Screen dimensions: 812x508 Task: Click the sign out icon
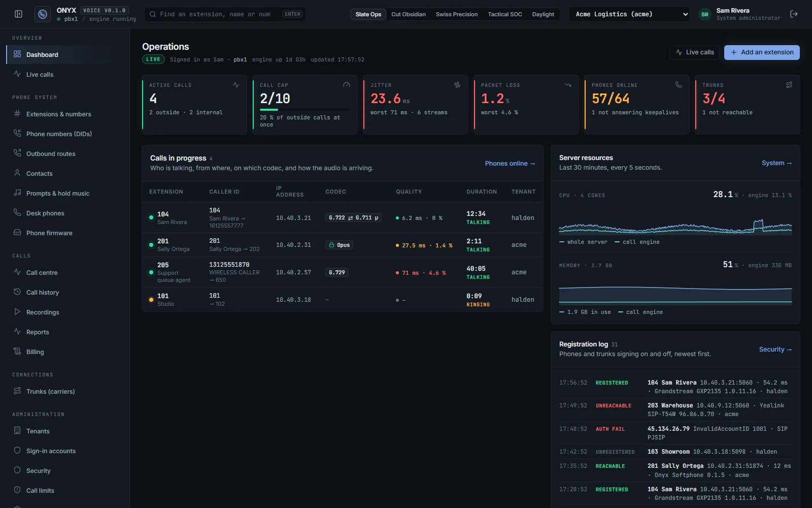click(794, 14)
